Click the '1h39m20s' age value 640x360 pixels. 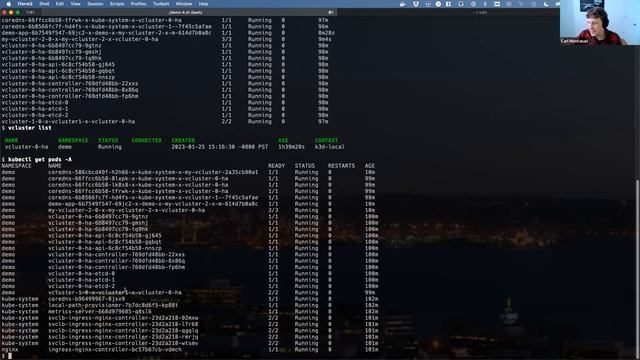[x=291, y=147]
